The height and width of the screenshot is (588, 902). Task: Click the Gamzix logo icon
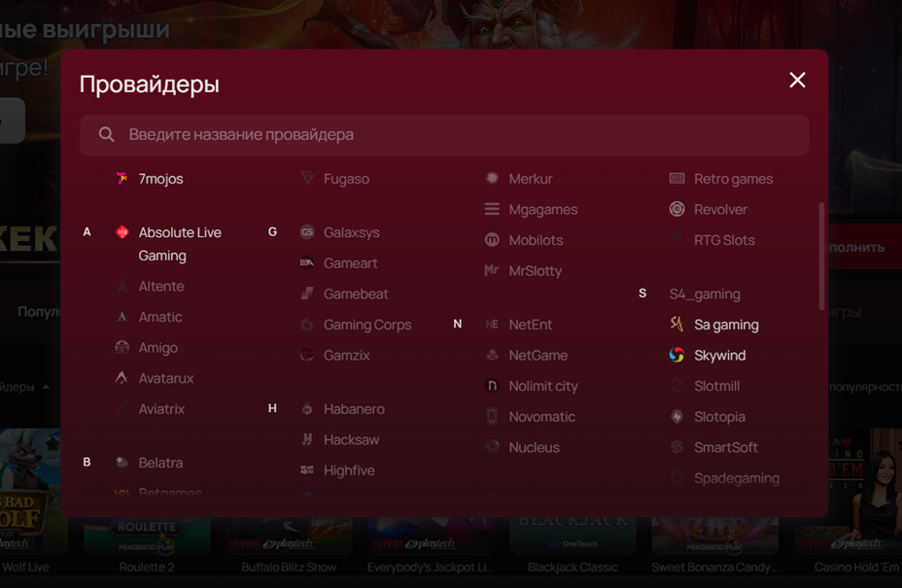tap(307, 355)
